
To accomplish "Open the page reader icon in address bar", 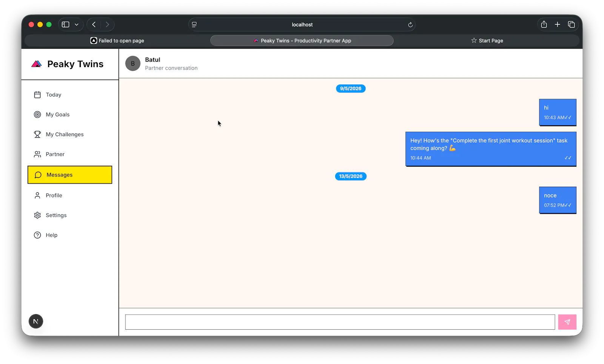I will pos(194,25).
